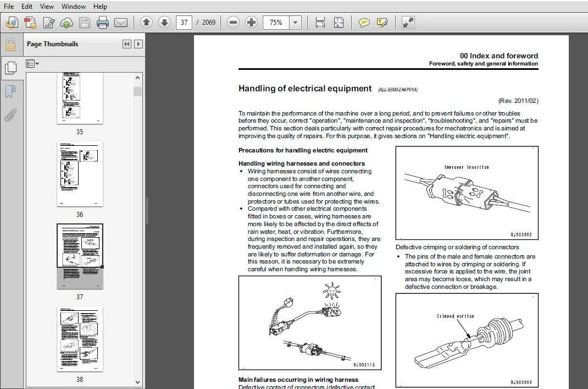Open the View menu
Screen dimensions: 588x389
47,7
